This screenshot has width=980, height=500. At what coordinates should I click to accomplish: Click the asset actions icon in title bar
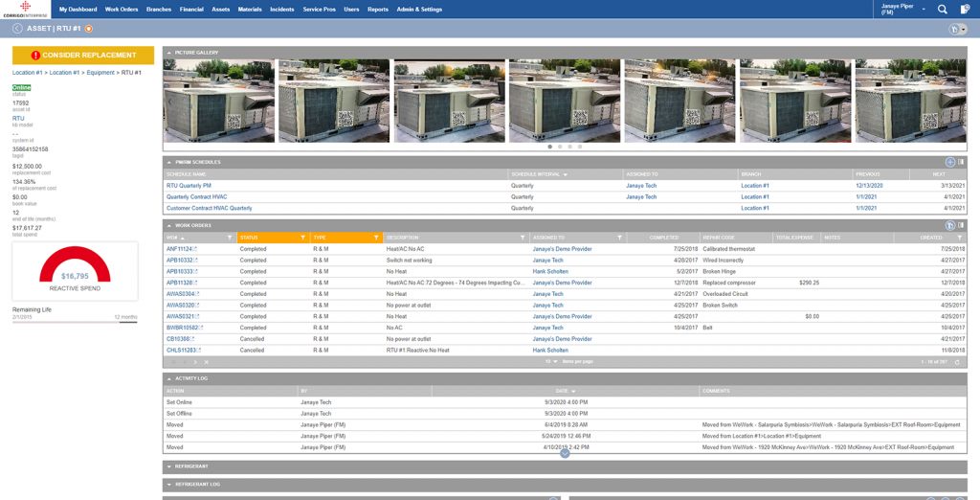click(954, 30)
